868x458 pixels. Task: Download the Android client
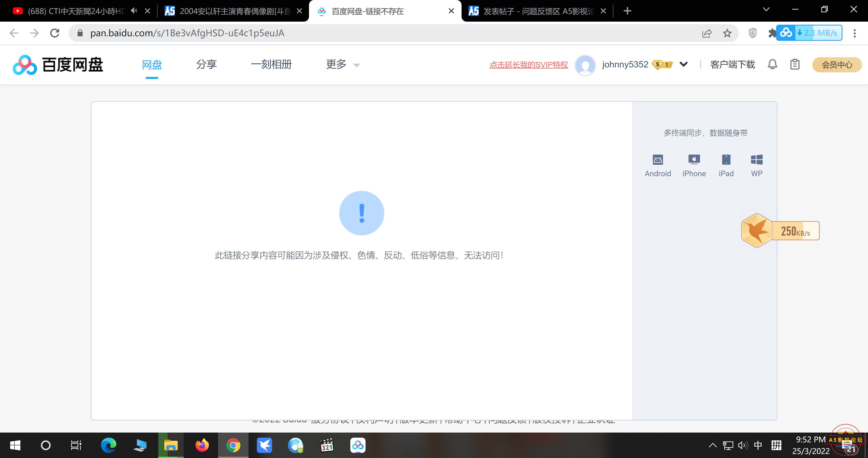pyautogui.click(x=658, y=166)
